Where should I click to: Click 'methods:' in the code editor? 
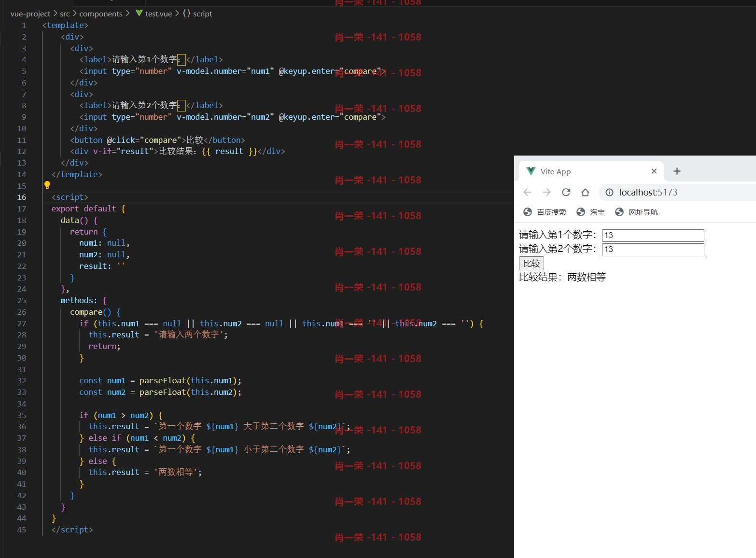click(x=79, y=300)
